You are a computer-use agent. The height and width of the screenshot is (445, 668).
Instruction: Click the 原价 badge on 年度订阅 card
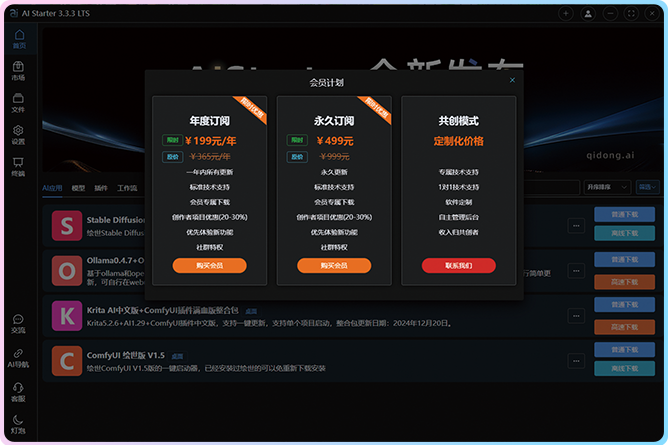172,157
